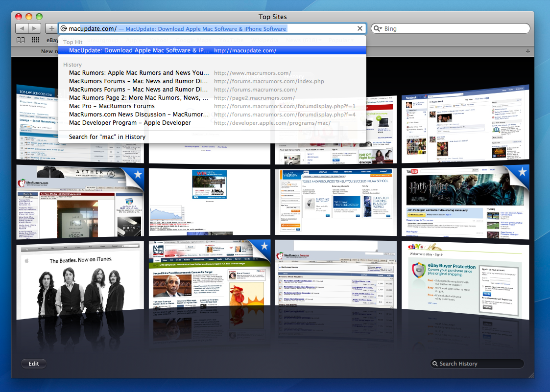Open the eBay Buyer Protection thumbnail

click(465, 280)
